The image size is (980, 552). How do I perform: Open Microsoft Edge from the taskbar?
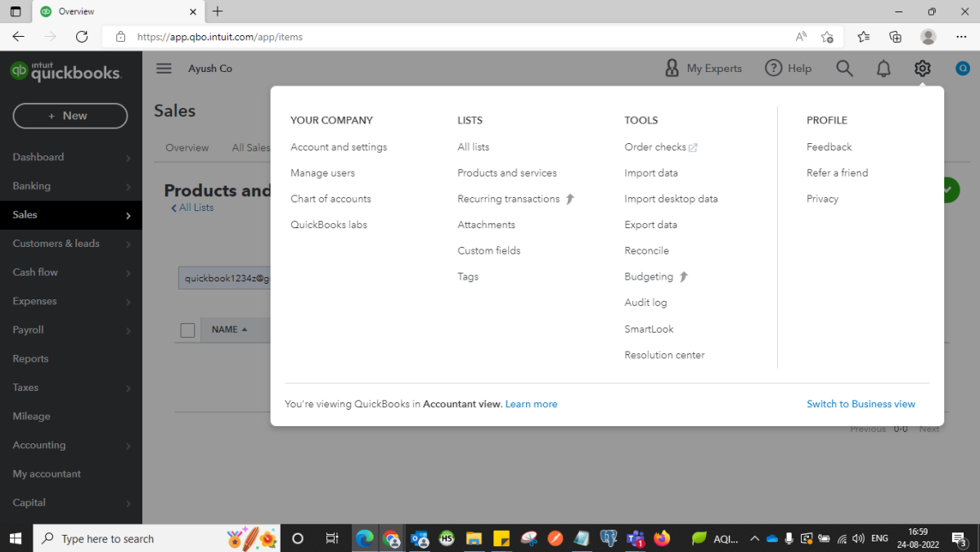[x=364, y=538]
